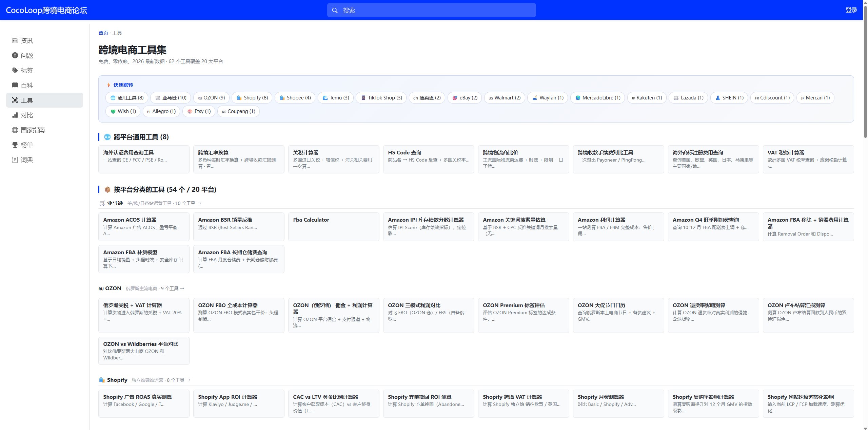This screenshot has height=430, width=868.
Task: Open 跨境物流商比价 tool card
Action: (524, 159)
